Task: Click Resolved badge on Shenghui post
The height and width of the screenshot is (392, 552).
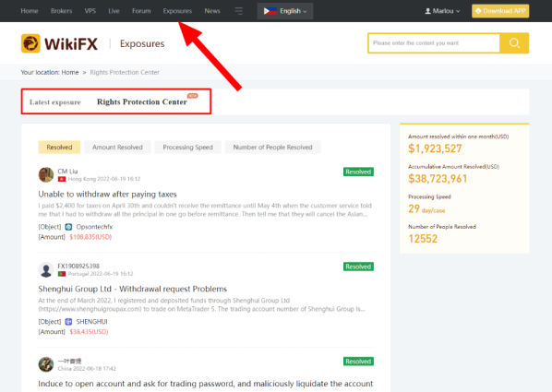Action: pos(358,267)
